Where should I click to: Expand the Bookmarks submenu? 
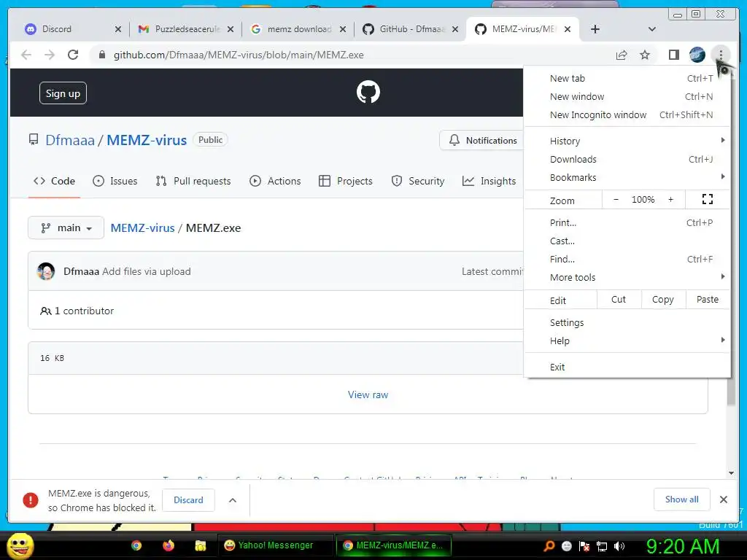[627, 177]
